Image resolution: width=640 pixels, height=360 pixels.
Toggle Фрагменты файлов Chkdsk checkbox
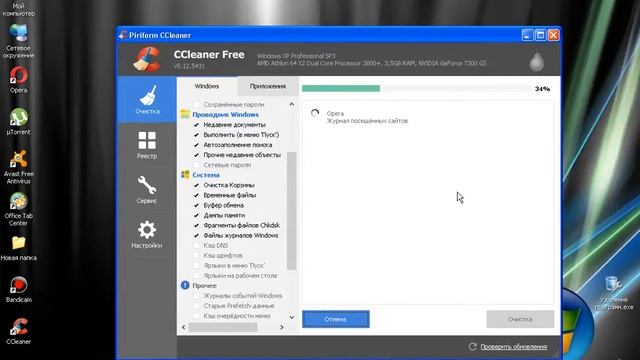click(x=196, y=225)
